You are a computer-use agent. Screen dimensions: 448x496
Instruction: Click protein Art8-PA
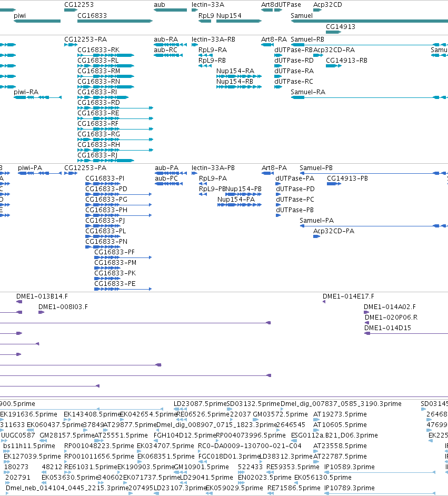click(274, 168)
